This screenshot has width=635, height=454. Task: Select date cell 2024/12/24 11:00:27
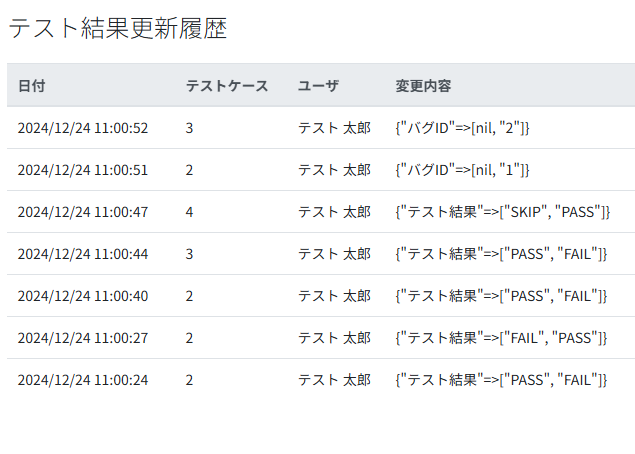tap(83, 338)
